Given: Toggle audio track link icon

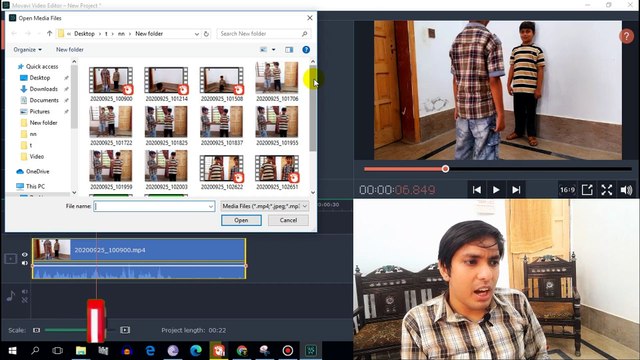Looking at the screenshot, I should [x=24, y=300].
